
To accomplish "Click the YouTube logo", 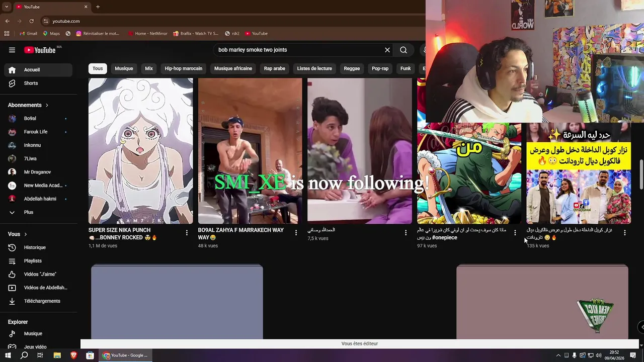I will point(40,50).
